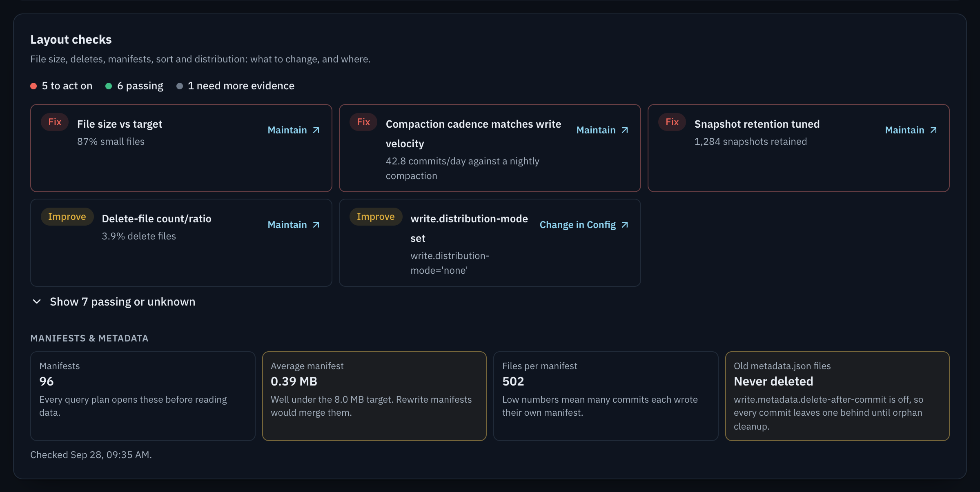This screenshot has width=980, height=492.
Task: Click the Files per manifest 502 value
Action: click(513, 381)
